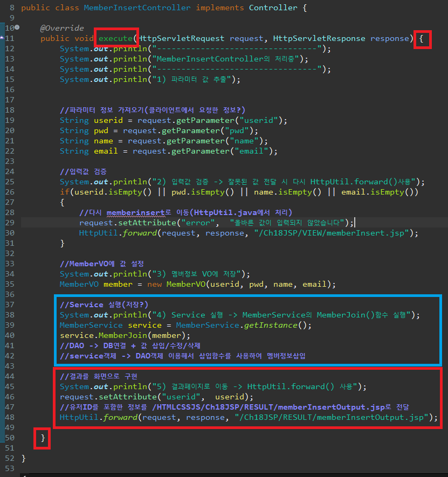Click the //service객체 comment on line 42
448x477 pixels.
(183, 356)
